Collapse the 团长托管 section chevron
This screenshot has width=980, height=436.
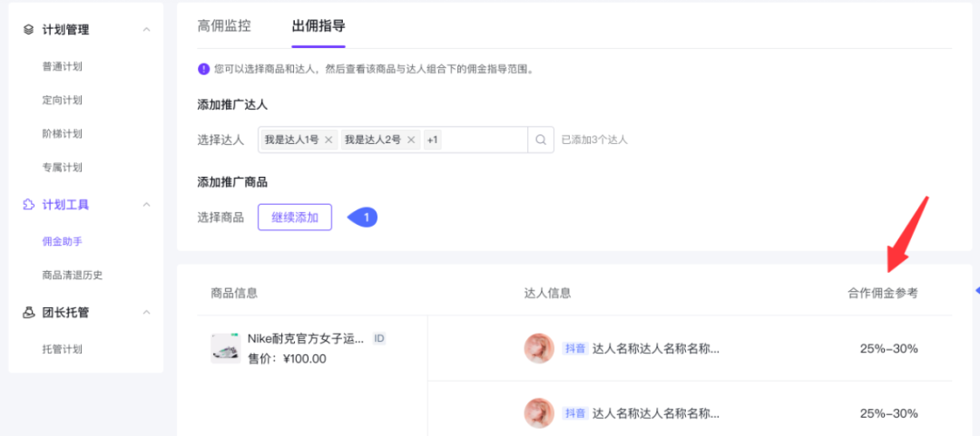pyautogui.click(x=146, y=313)
